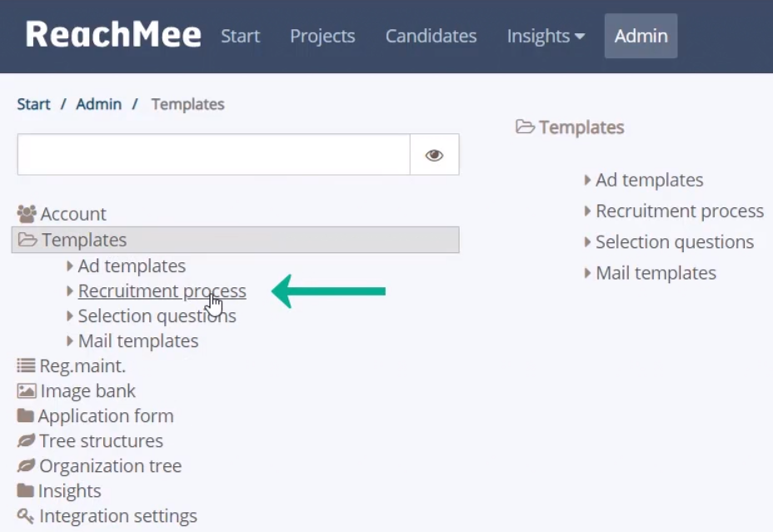Open Recruitment process in the right Templates panel
773x532 pixels.
point(680,211)
